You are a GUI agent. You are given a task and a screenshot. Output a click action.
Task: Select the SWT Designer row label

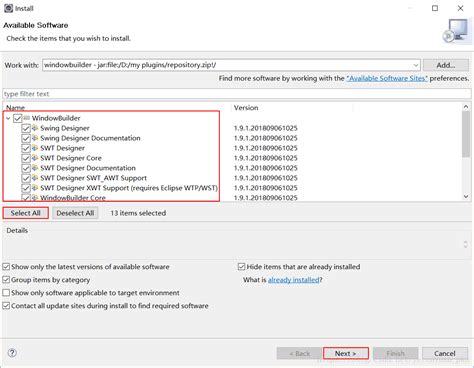63,148
